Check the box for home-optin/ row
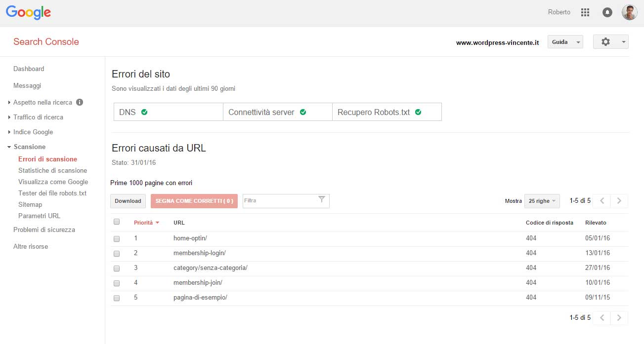644x344 pixels. pyautogui.click(x=117, y=239)
